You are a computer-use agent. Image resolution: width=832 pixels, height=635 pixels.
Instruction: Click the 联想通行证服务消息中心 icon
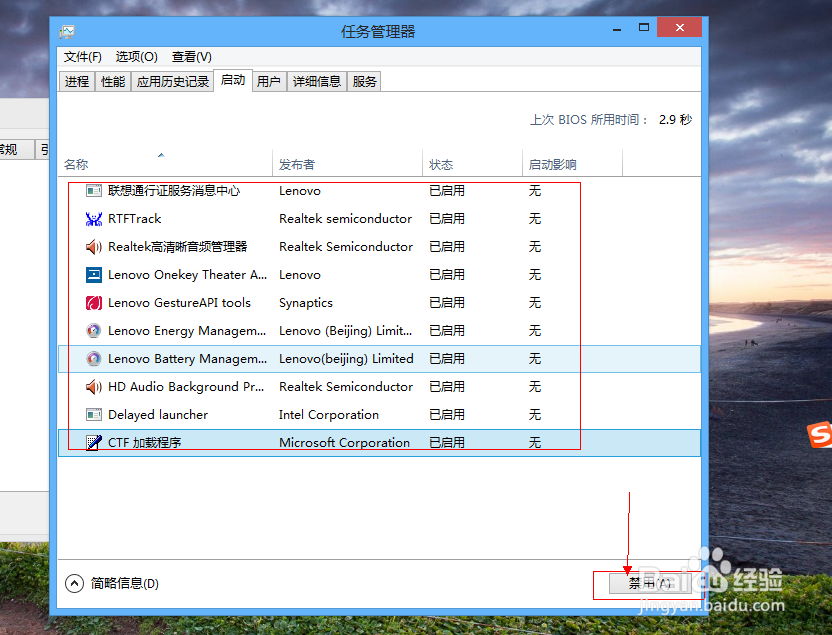[x=93, y=191]
